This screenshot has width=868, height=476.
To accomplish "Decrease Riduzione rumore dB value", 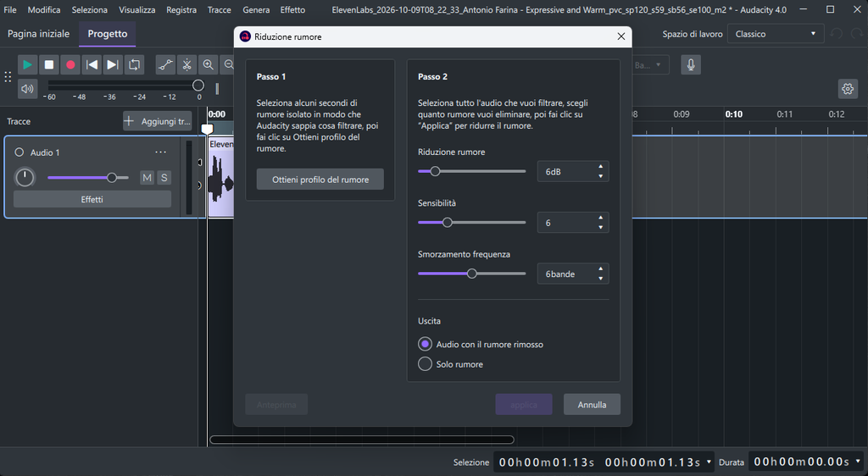I will click(x=601, y=176).
